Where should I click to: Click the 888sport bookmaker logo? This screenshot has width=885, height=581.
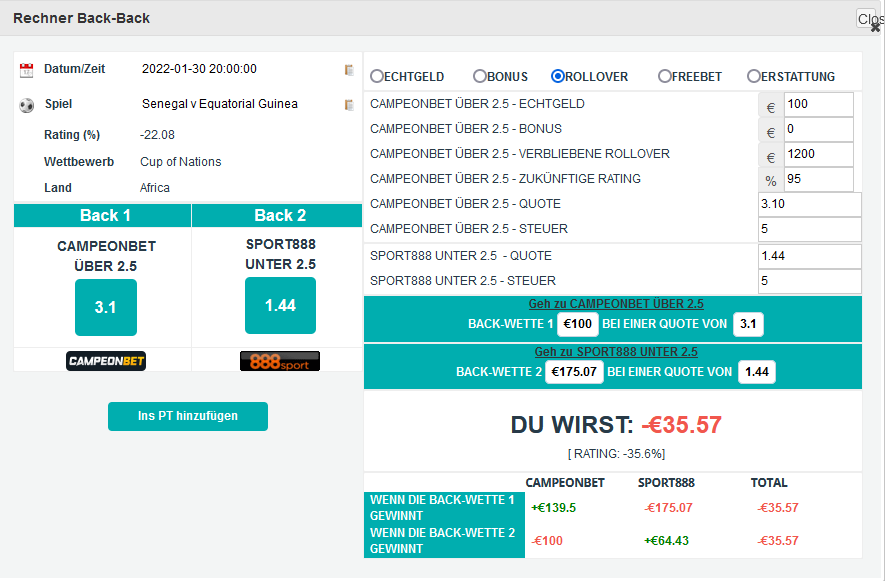click(x=280, y=361)
